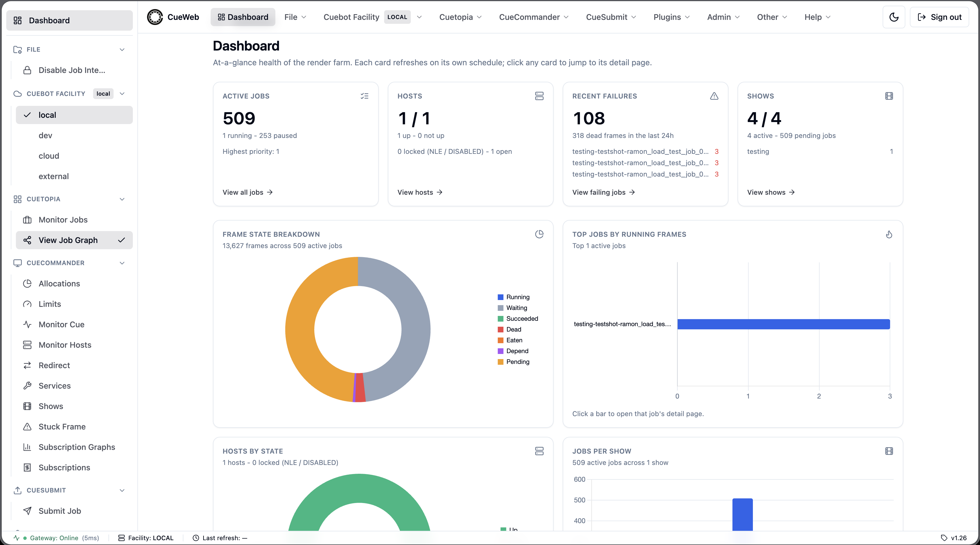Viewport: 980px width, 545px height.
Task: Click the Running legend color swatch
Action: [501, 297]
